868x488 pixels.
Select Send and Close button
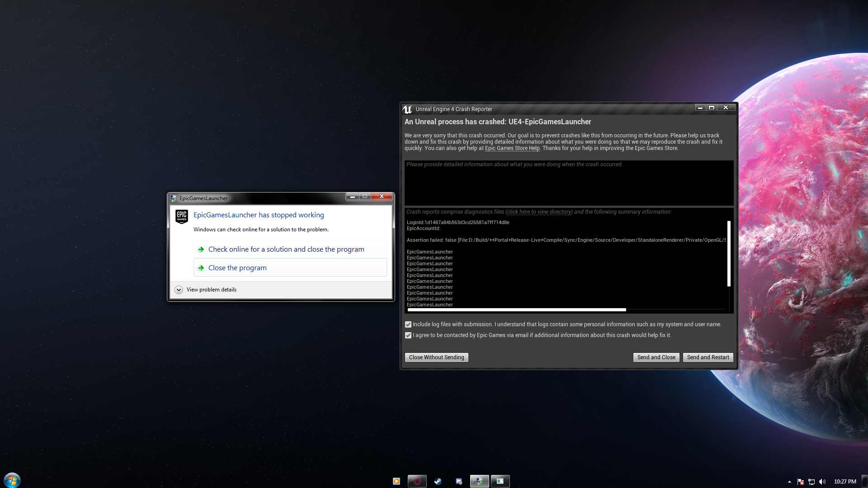[656, 357]
